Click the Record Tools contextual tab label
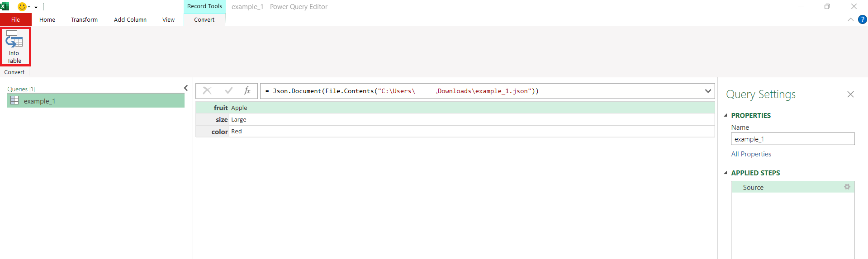 [x=204, y=6]
